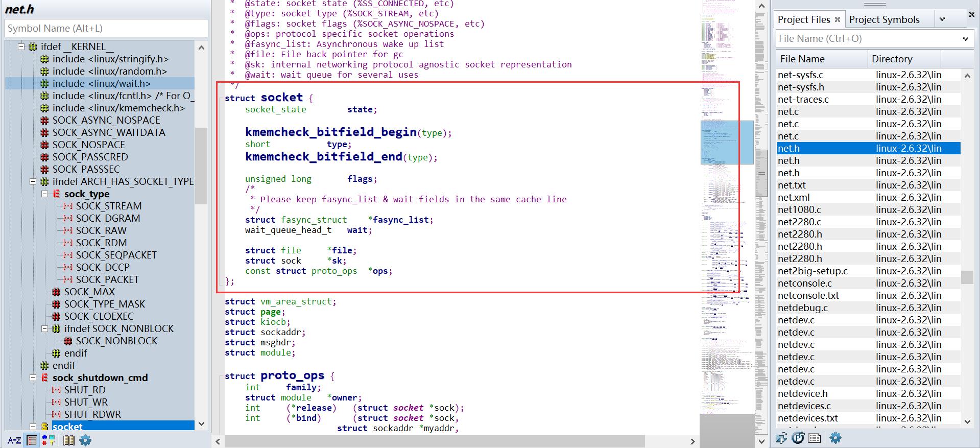
Task: Click the add project files P+ icon
Action: 798,438
